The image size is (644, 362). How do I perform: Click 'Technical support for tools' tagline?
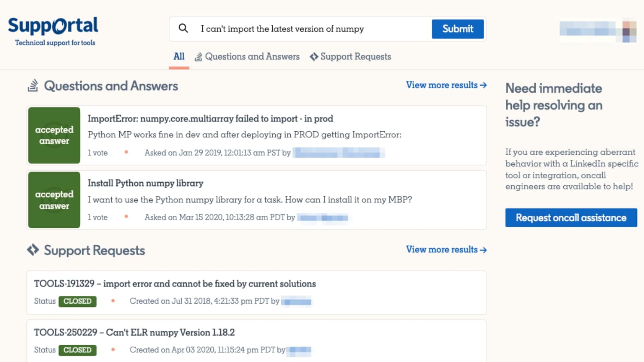click(x=55, y=42)
